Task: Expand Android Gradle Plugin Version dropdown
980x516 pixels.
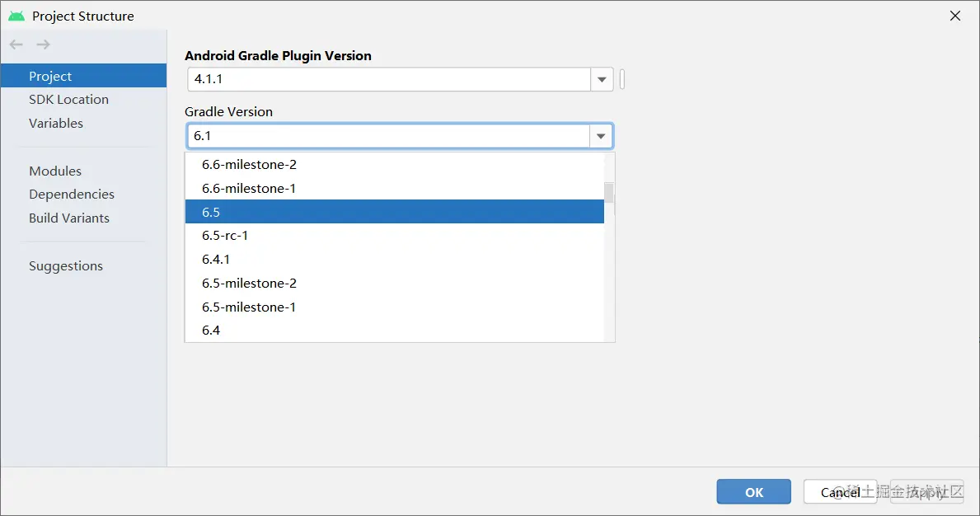Action: click(602, 80)
